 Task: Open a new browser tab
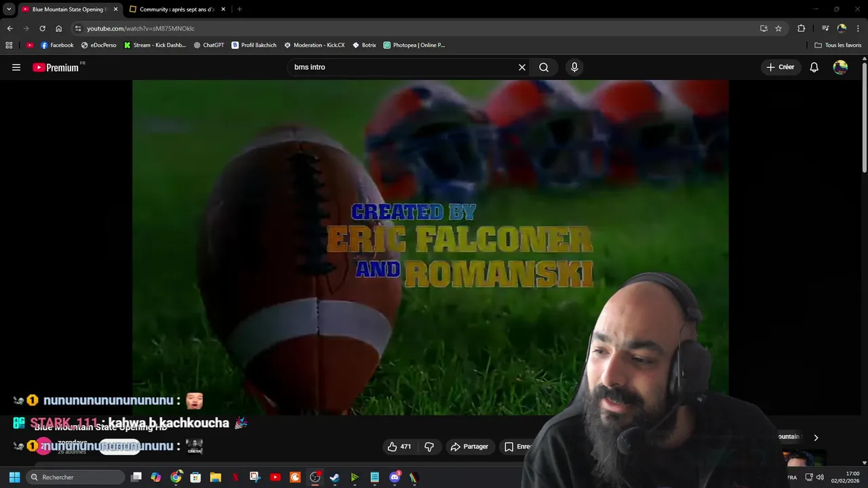pos(239,9)
